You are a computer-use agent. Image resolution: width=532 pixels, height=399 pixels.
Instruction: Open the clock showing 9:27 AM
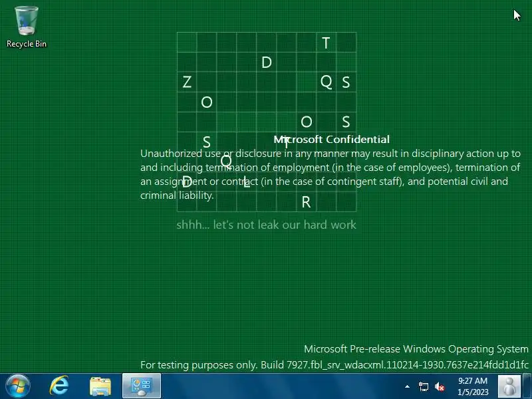(x=473, y=386)
